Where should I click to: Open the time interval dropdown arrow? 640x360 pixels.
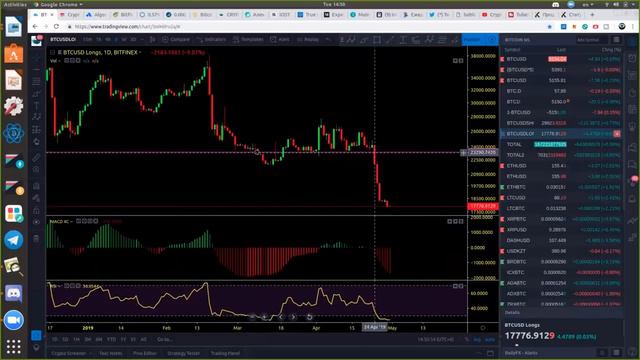(142, 40)
